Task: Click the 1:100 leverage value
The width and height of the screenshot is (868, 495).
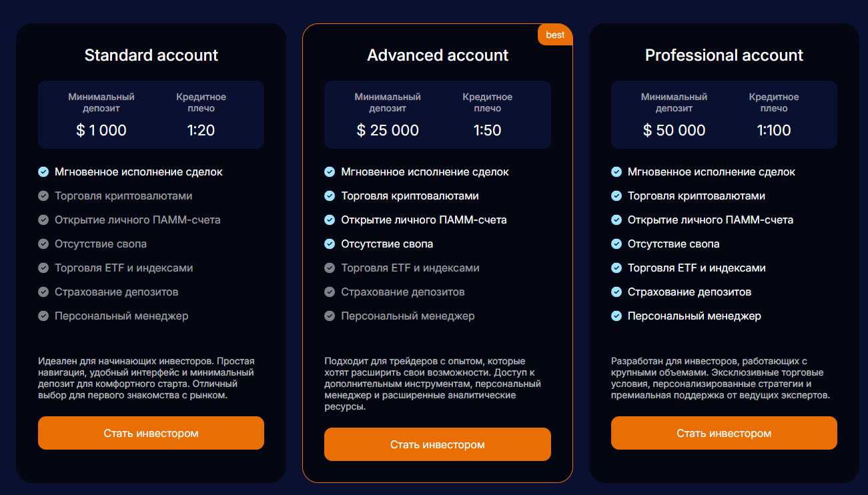Action: click(774, 130)
